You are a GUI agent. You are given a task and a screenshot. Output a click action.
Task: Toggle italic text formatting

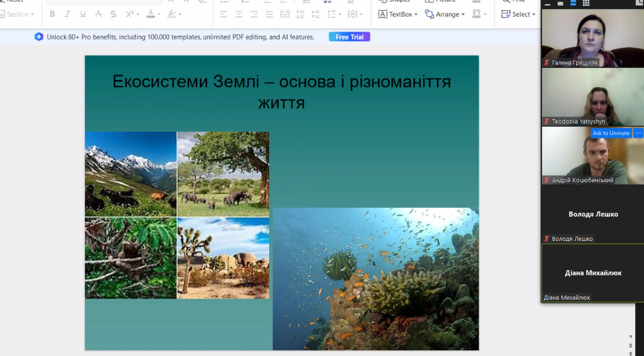pyautogui.click(x=67, y=14)
